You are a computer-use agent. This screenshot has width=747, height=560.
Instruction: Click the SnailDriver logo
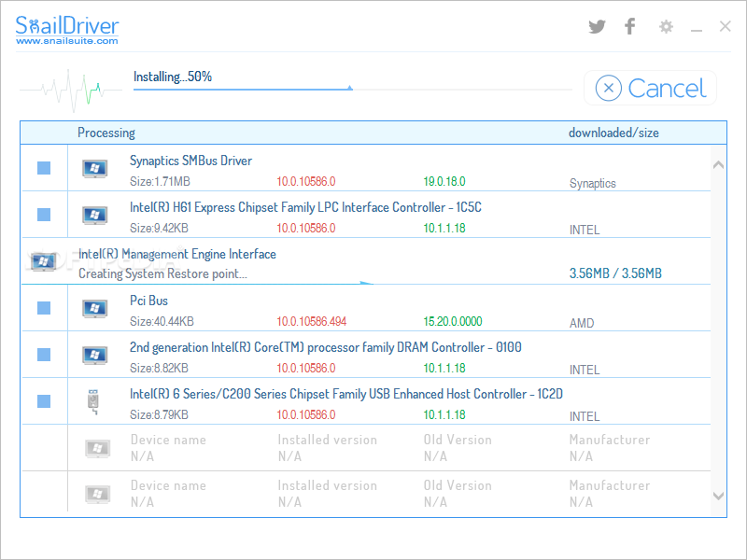[x=67, y=25]
